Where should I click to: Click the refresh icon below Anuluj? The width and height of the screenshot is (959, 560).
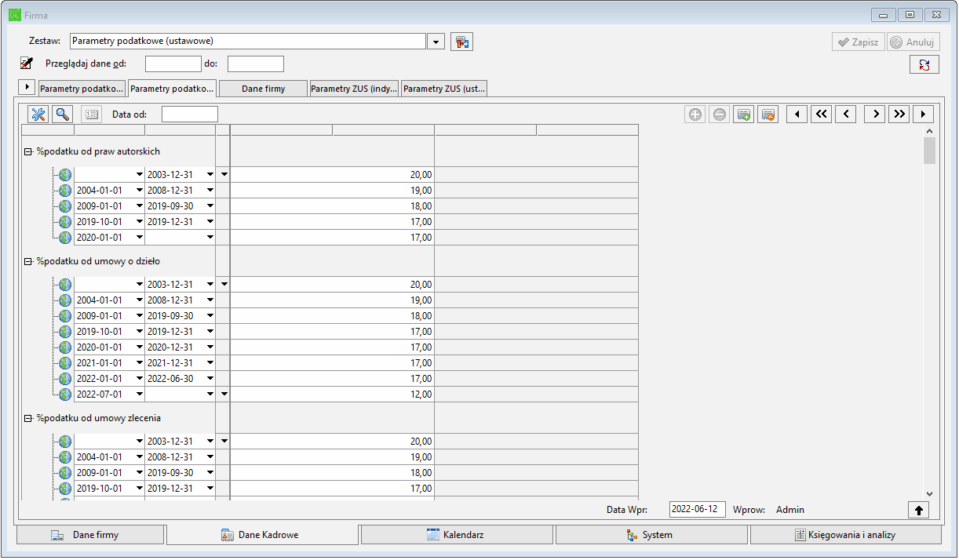[924, 65]
